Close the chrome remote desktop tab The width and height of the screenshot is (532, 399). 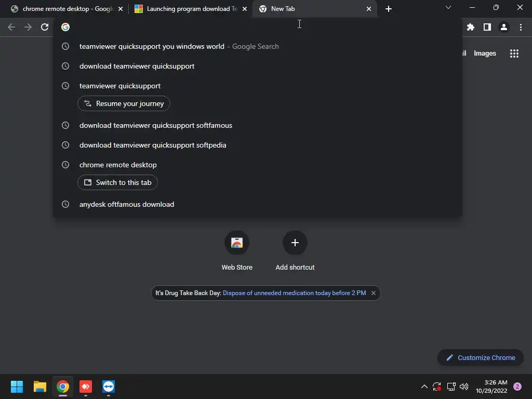pyautogui.click(x=121, y=9)
